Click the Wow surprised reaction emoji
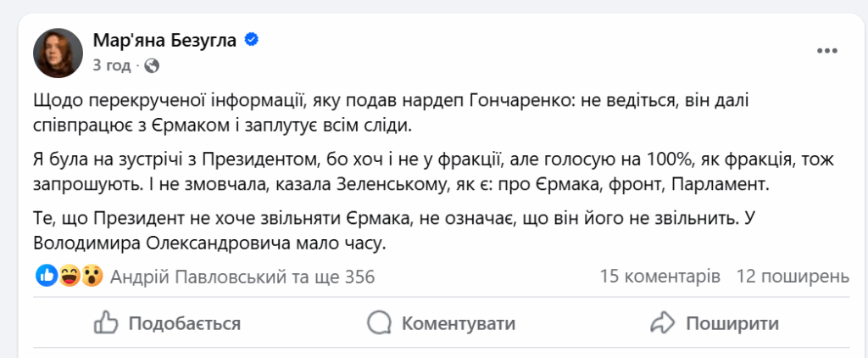This screenshot has height=358, width=868. pyautogui.click(x=92, y=276)
